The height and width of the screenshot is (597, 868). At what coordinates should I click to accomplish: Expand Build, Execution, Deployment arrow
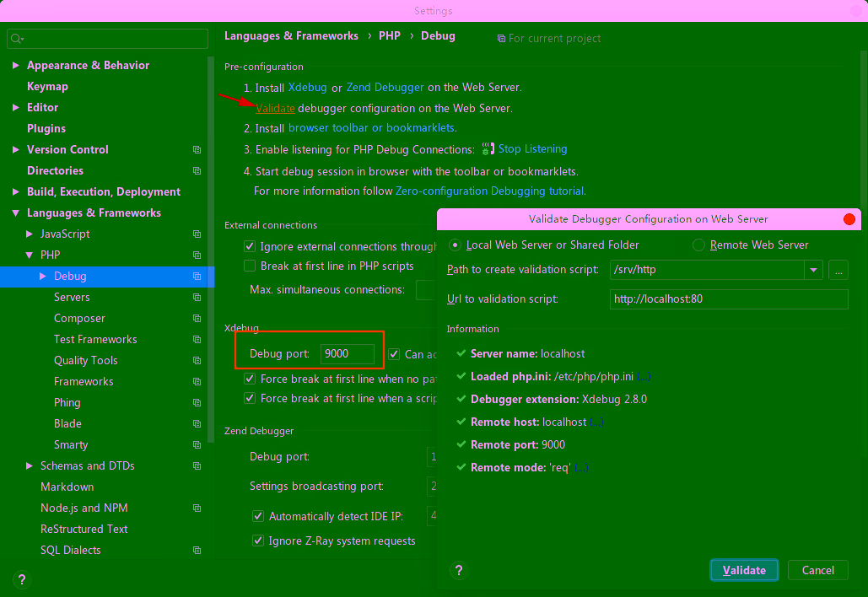click(15, 191)
